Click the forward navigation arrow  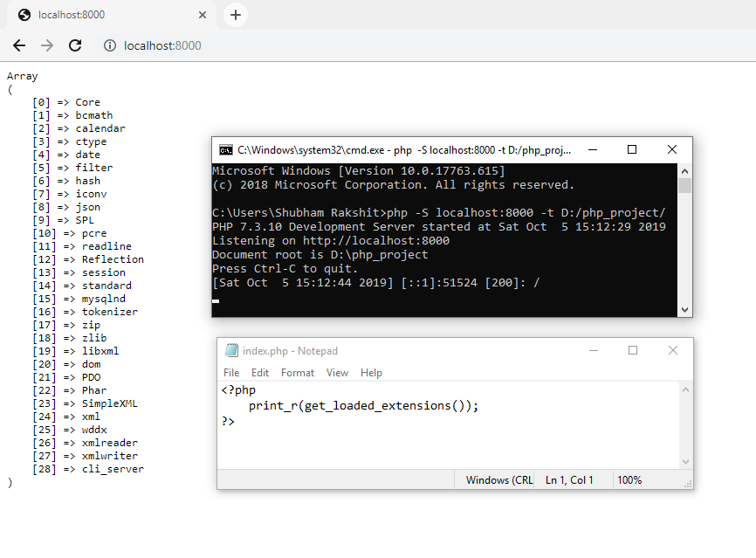click(48, 45)
